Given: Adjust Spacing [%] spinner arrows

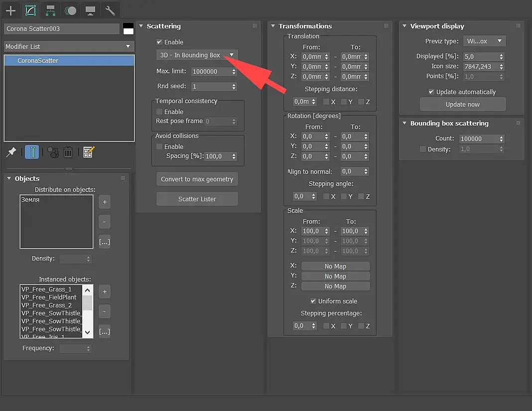Looking at the screenshot, I should 234,156.
